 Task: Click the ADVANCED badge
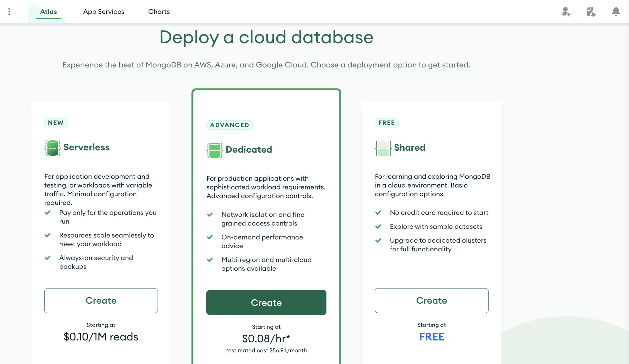(x=229, y=125)
